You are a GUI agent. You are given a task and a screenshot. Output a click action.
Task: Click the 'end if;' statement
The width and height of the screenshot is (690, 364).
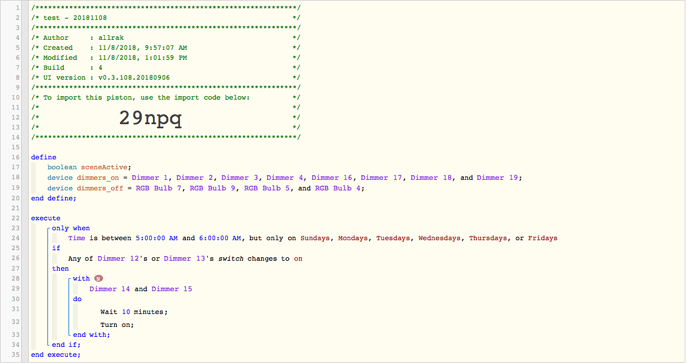pos(66,345)
